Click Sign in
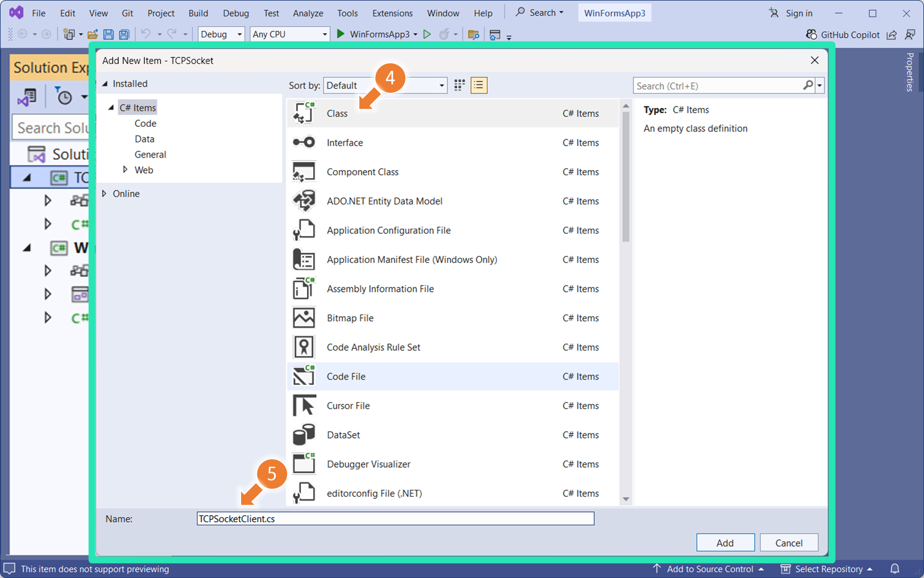 791,13
